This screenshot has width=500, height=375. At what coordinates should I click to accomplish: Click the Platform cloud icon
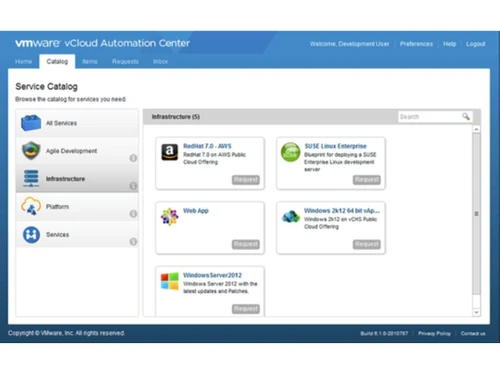point(31,206)
